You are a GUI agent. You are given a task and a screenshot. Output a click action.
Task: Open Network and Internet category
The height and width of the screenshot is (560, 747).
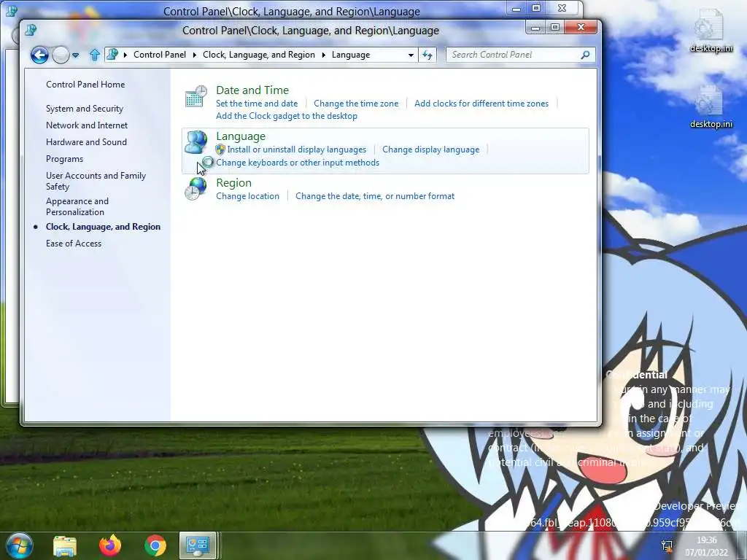point(87,125)
